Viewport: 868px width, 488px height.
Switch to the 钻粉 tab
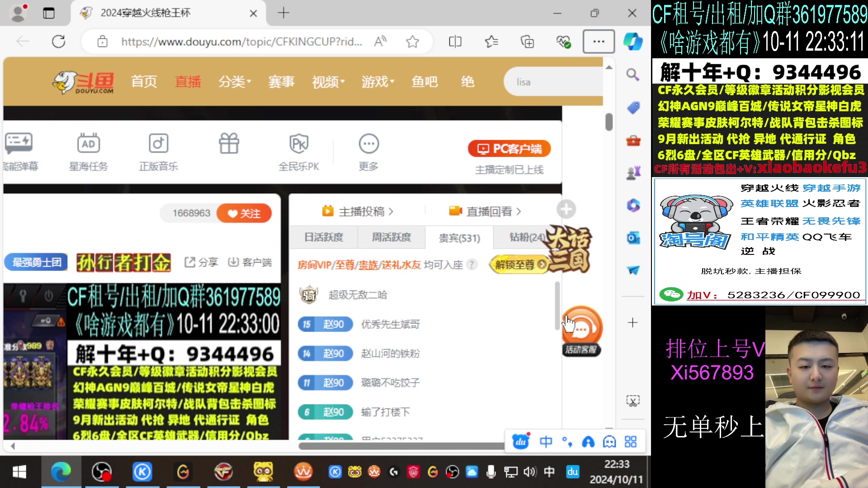tap(527, 237)
